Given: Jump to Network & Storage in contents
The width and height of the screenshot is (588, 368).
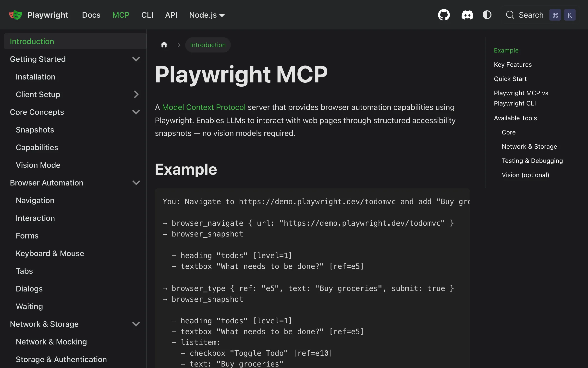Looking at the screenshot, I should coord(529,146).
